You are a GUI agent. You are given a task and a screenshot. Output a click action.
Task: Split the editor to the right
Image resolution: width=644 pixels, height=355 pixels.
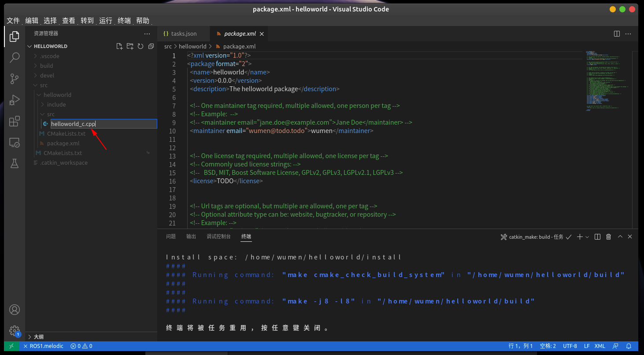coord(617,33)
